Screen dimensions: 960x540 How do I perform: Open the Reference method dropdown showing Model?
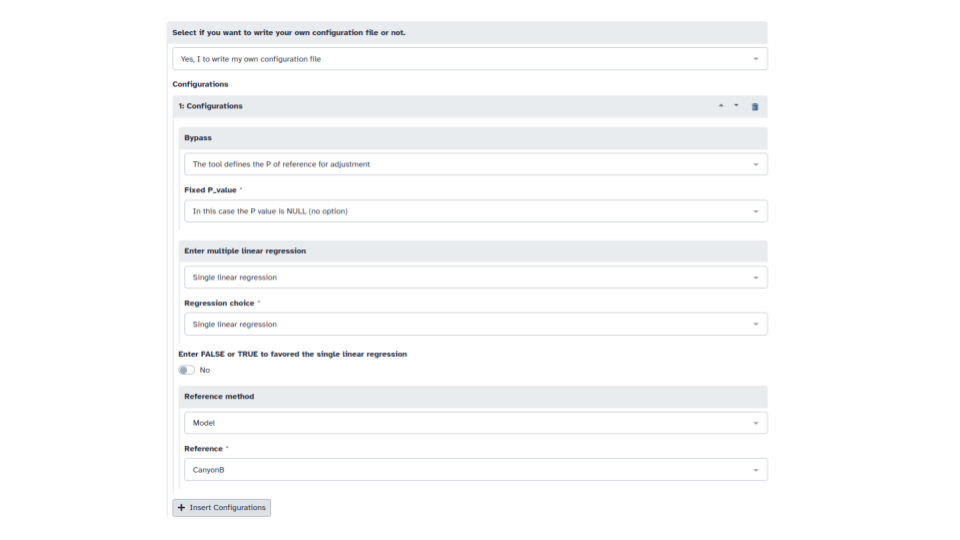(x=475, y=423)
